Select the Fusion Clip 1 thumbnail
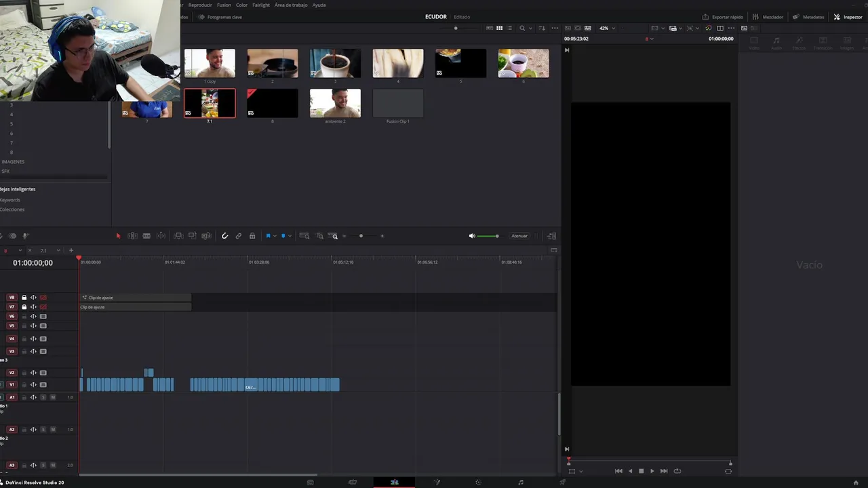868x488 pixels. [398, 104]
